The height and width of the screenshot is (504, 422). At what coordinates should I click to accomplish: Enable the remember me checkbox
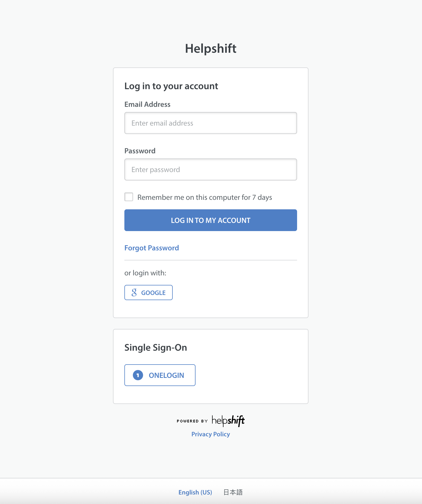pos(129,197)
